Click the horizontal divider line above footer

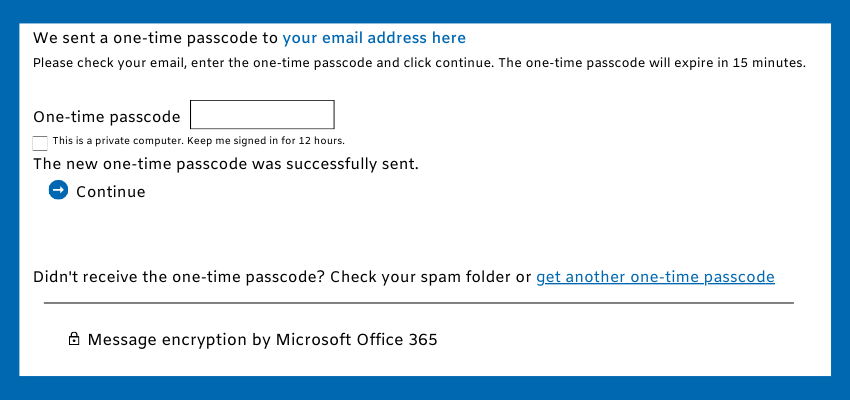418,303
